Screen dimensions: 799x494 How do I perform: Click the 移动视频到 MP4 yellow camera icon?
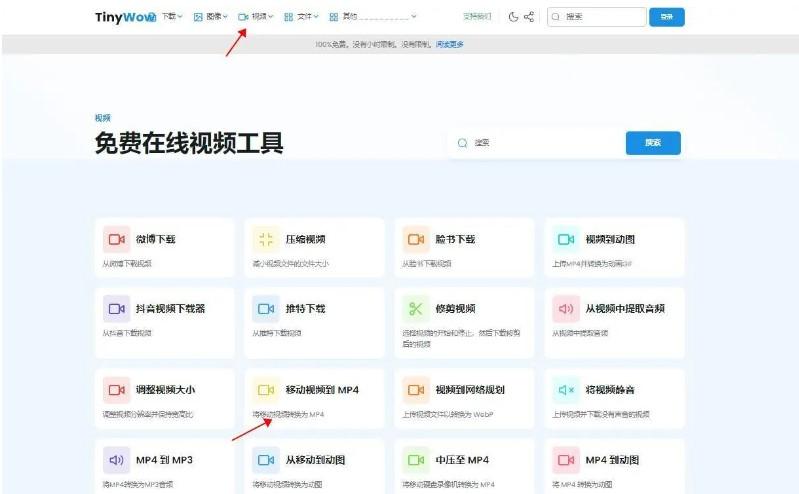[266, 390]
